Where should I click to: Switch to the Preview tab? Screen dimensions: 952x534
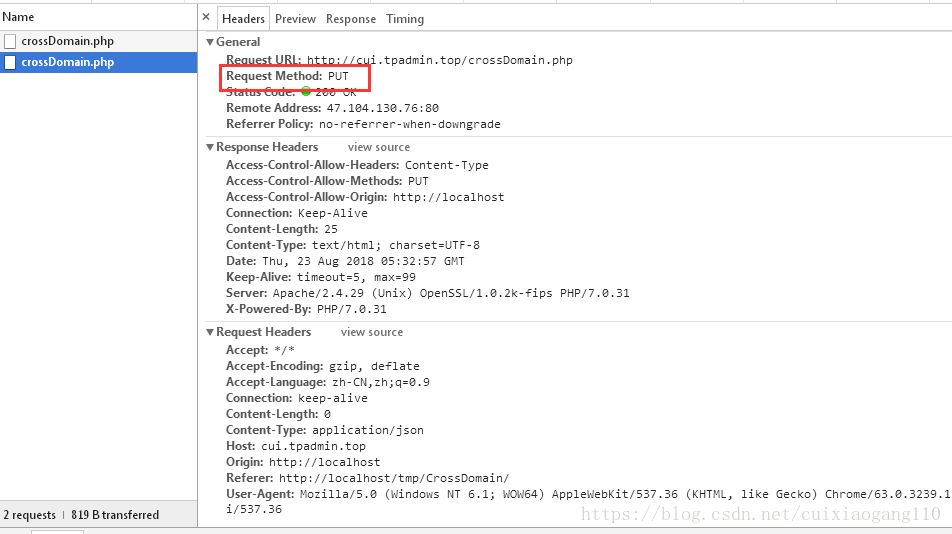[x=295, y=19]
